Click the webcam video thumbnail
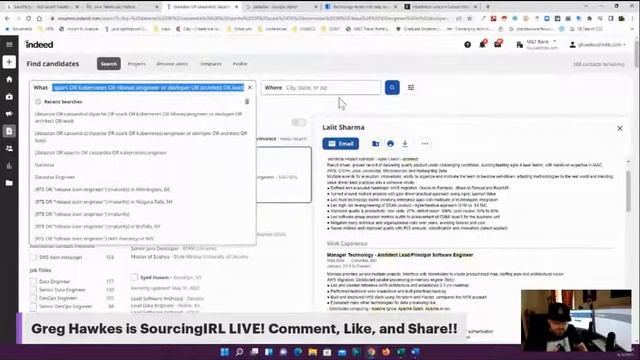The width and height of the screenshot is (640, 360). (x=576, y=320)
